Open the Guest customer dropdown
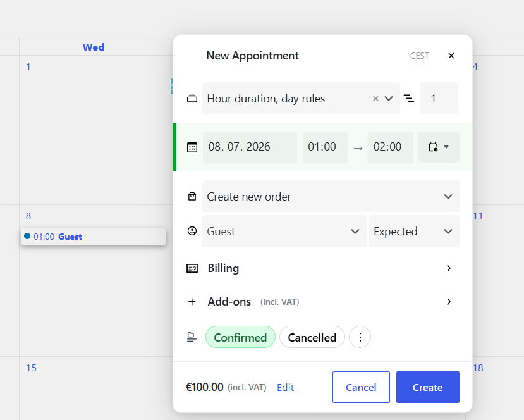This screenshot has height=420, width=524. click(x=284, y=231)
